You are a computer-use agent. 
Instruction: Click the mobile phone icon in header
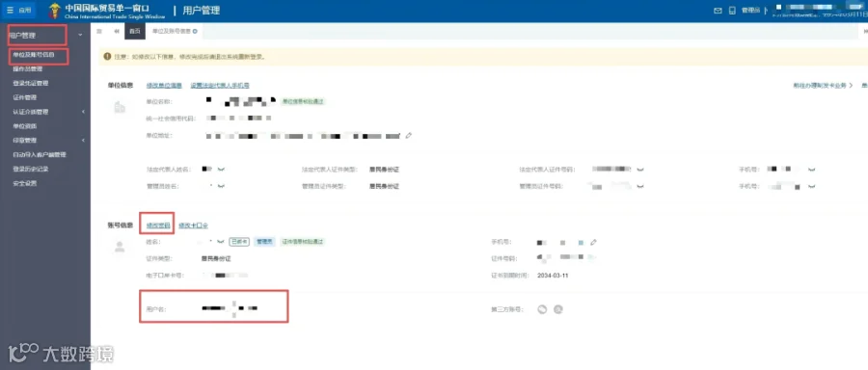732,11
